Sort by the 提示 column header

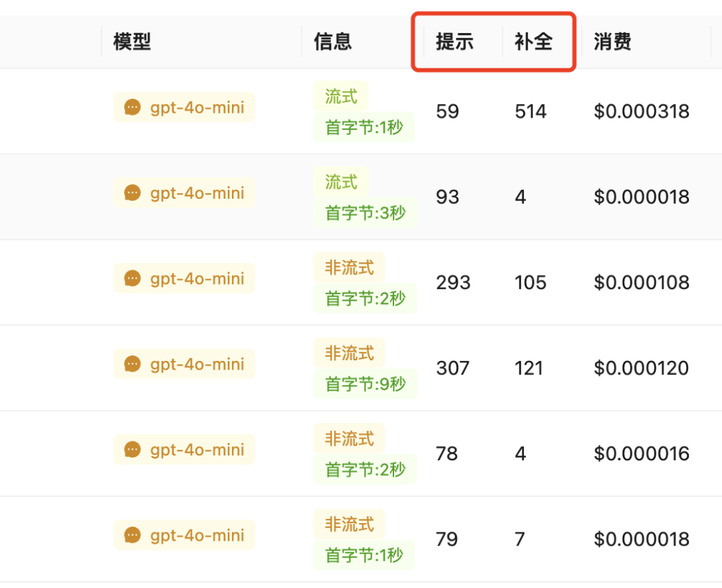click(455, 42)
